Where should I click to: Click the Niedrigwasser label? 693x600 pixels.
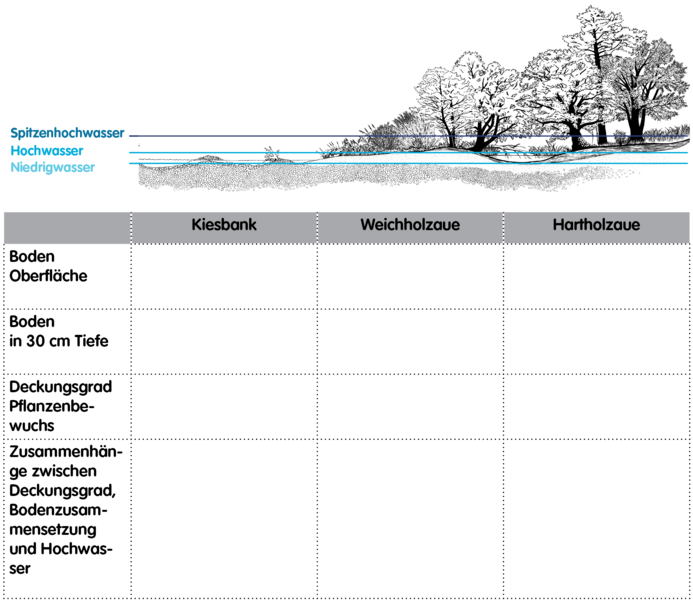pyautogui.click(x=53, y=167)
